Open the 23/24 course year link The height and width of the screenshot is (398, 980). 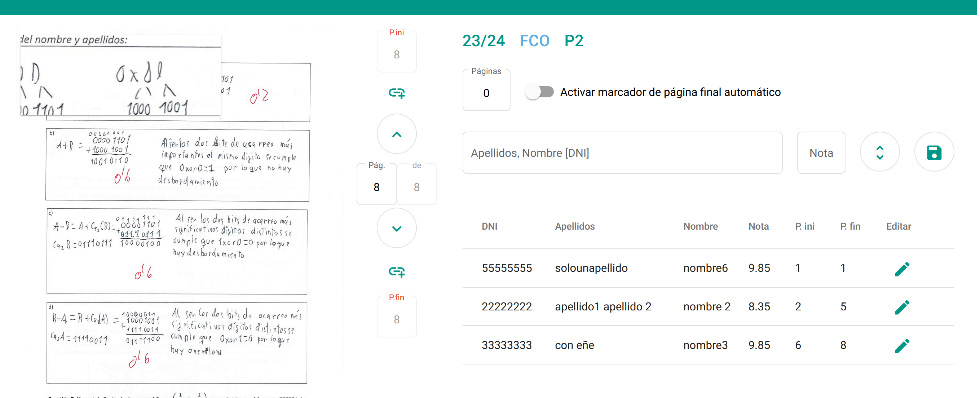click(484, 41)
